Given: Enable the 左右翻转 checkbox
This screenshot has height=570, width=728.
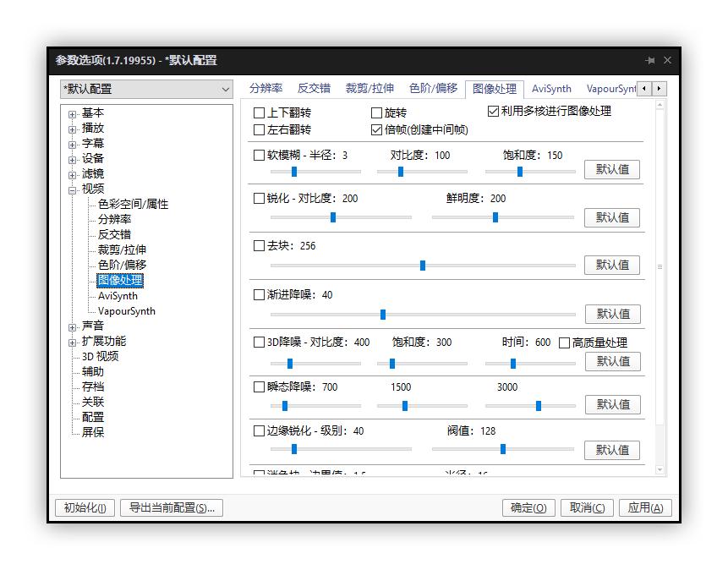Looking at the screenshot, I should (260, 129).
